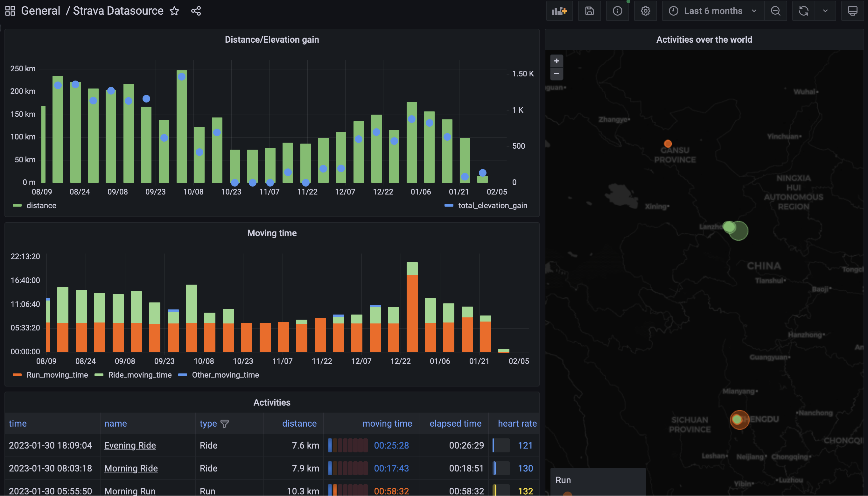The image size is (868, 496).
Task: Click Ride_moving_time green legend color swatch
Action: [x=99, y=375]
